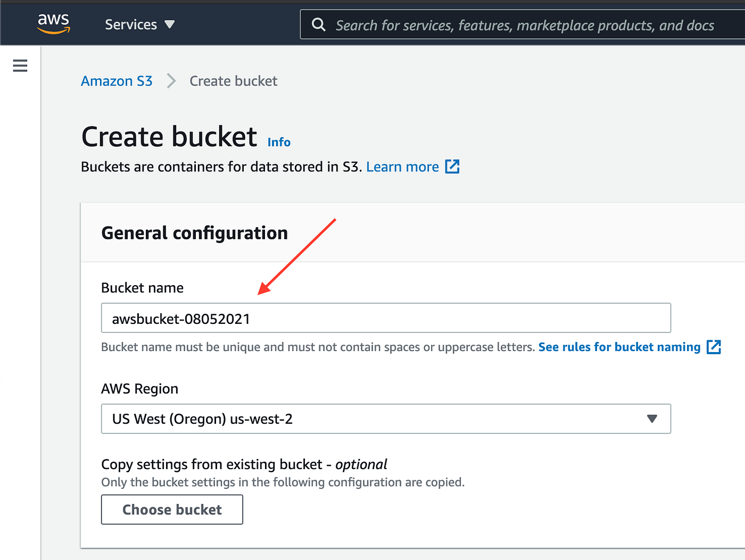Click the Learn more link
This screenshot has width=745, height=560.
[402, 166]
